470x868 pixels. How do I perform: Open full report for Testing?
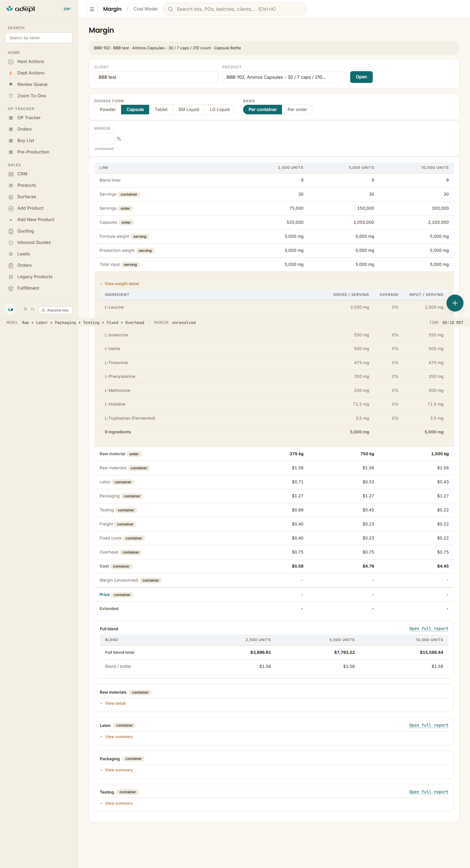tap(429, 792)
